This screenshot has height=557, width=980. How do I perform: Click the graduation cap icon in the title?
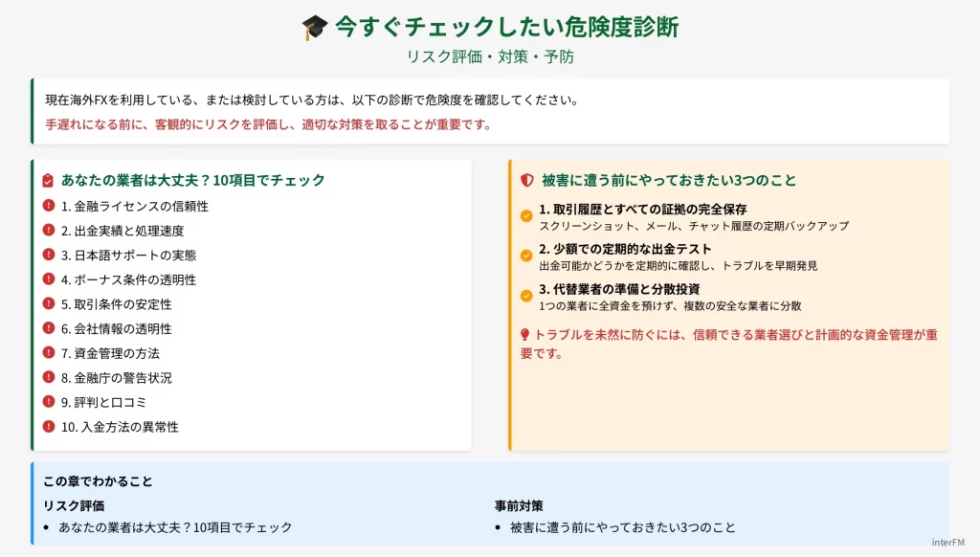[x=315, y=27]
